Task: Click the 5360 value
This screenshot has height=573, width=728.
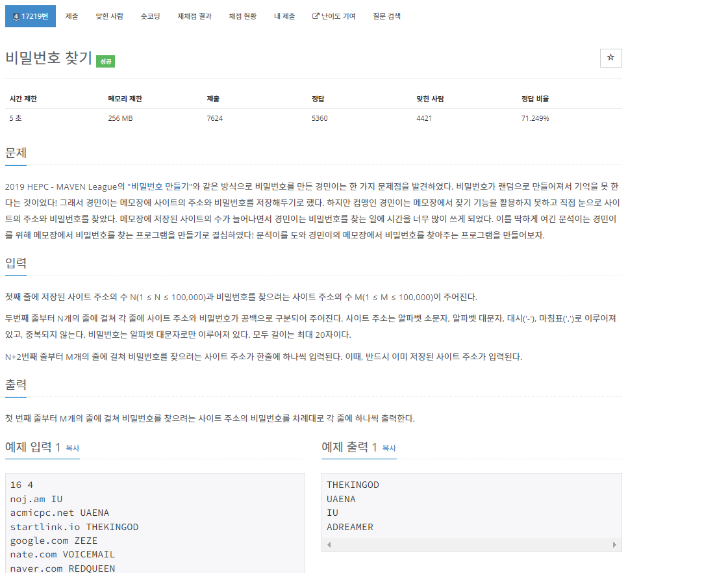Action: (320, 118)
